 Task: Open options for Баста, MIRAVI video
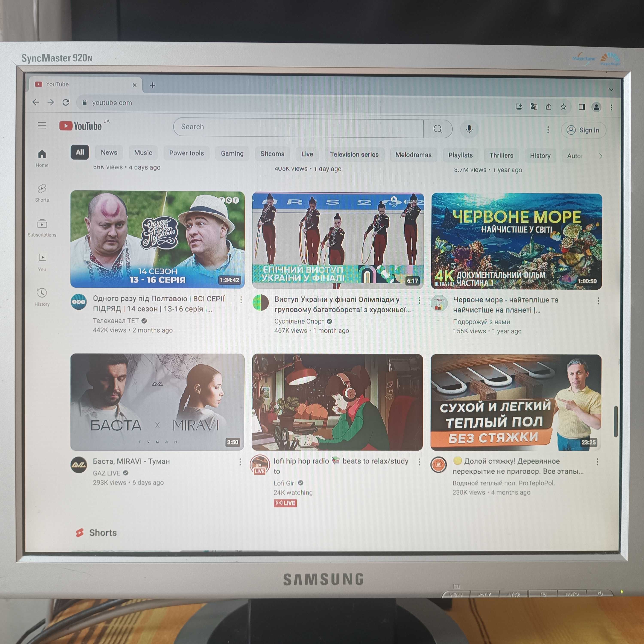point(240,462)
